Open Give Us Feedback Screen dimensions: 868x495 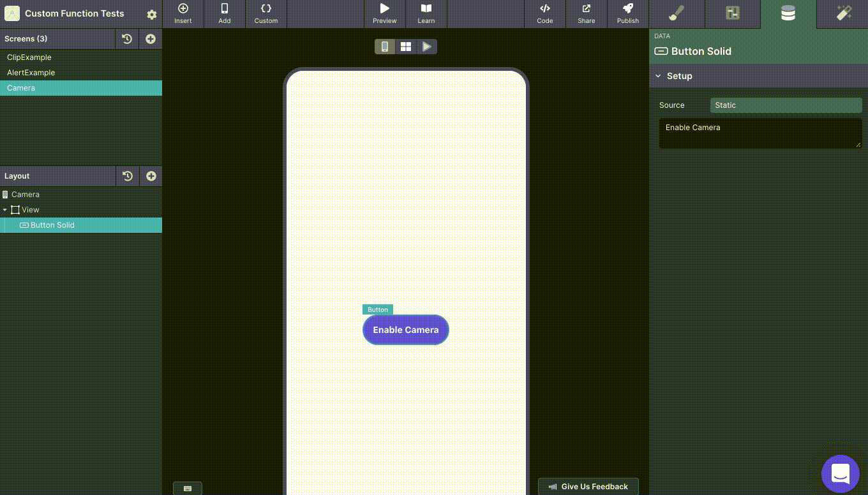point(588,487)
